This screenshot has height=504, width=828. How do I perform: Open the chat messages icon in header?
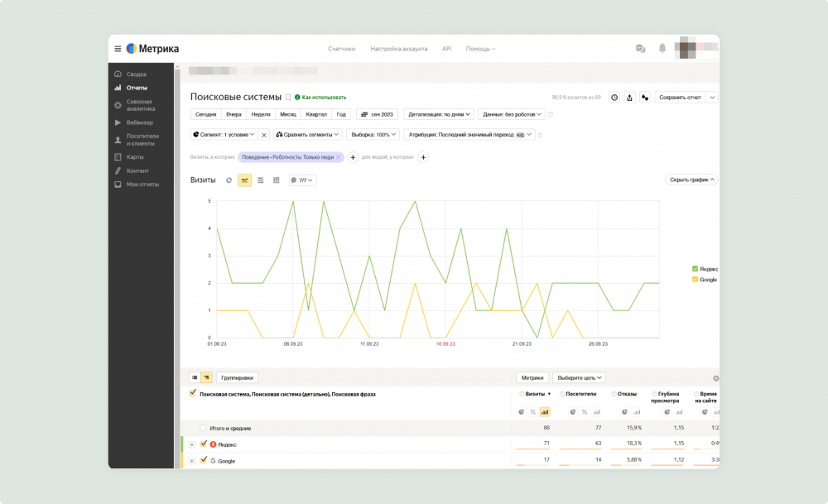point(640,49)
